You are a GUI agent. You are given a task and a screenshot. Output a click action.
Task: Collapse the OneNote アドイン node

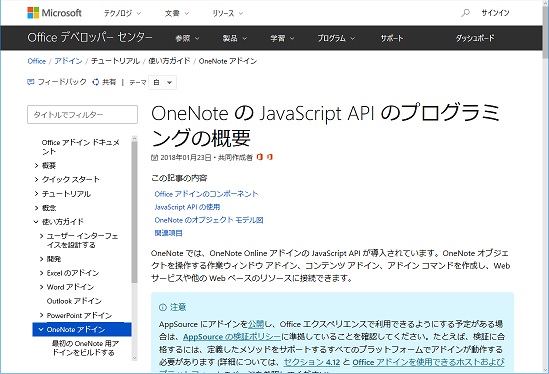[x=41, y=330]
